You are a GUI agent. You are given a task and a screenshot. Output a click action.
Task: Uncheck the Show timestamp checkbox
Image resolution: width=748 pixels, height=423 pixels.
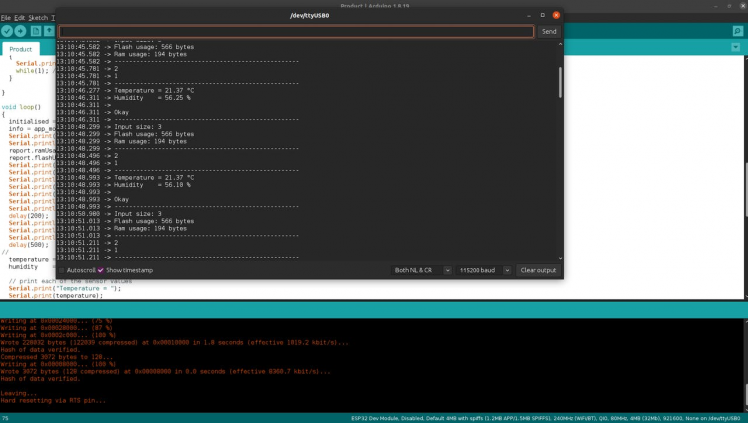pos(101,270)
